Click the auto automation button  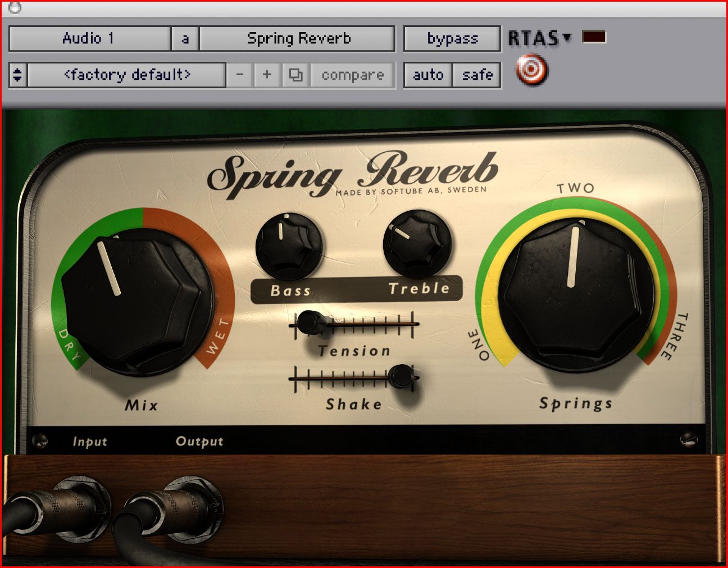(x=428, y=75)
